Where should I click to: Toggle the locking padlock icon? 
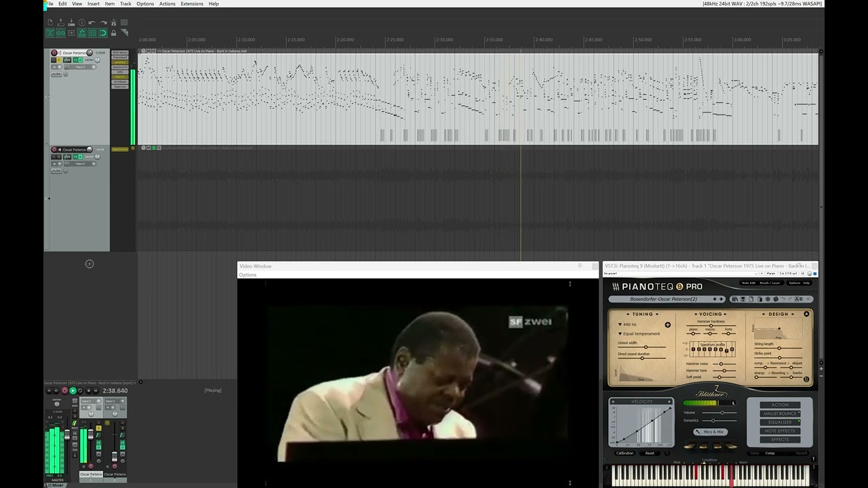pos(113,33)
